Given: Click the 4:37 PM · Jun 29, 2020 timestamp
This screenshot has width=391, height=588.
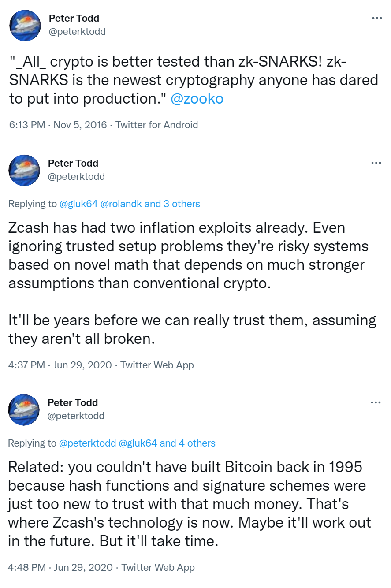Looking at the screenshot, I should click(60, 365).
